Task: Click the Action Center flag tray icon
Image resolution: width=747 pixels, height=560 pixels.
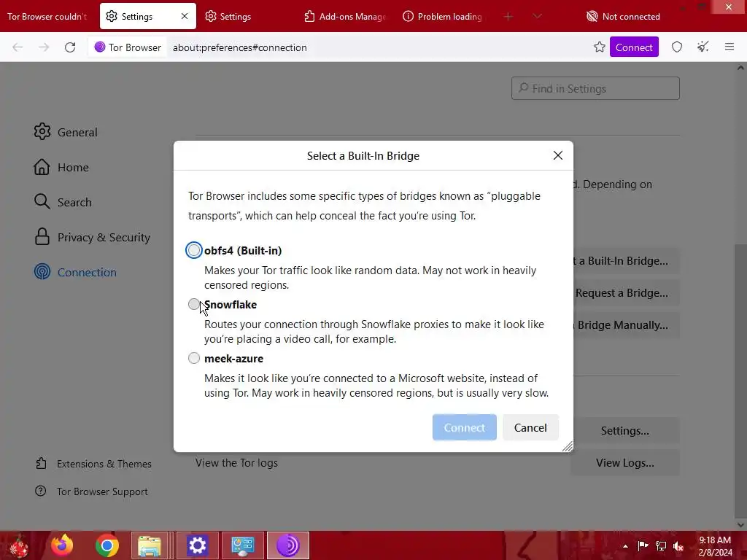Action: point(643,545)
